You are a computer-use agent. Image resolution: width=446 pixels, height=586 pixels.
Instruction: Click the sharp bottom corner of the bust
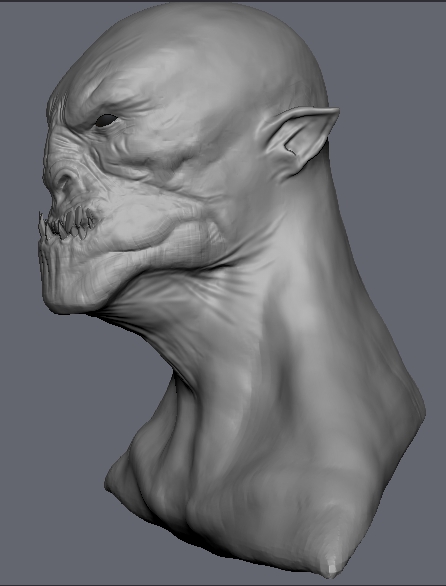(x=332, y=568)
